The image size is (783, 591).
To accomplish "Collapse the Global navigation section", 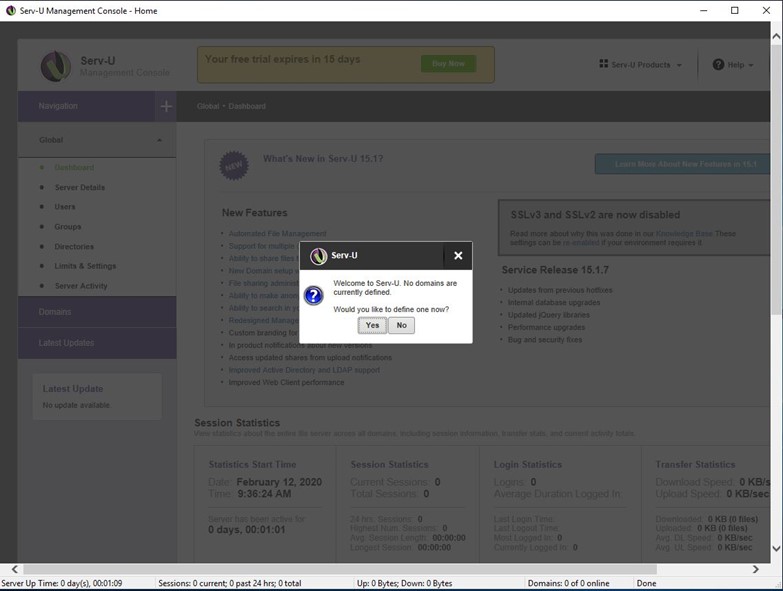I will (97, 140).
